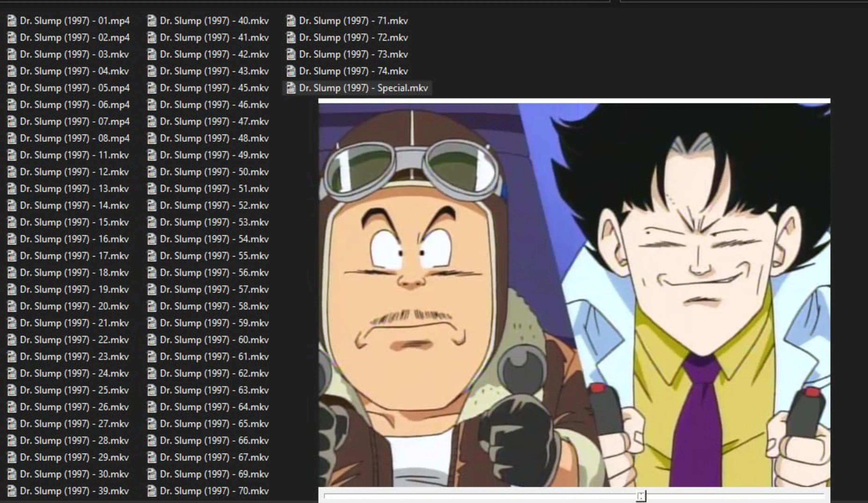Image resolution: width=868 pixels, height=503 pixels.
Task: Click the video preview thumbnail image
Action: coord(574,295)
